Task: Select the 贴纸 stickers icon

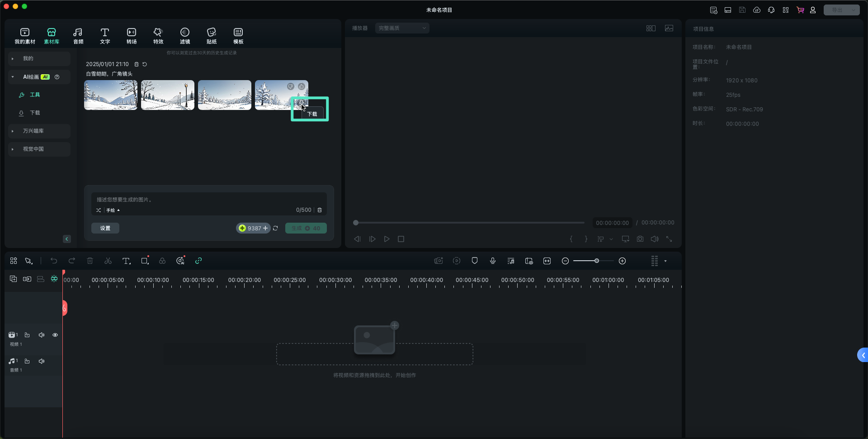Action: (212, 35)
